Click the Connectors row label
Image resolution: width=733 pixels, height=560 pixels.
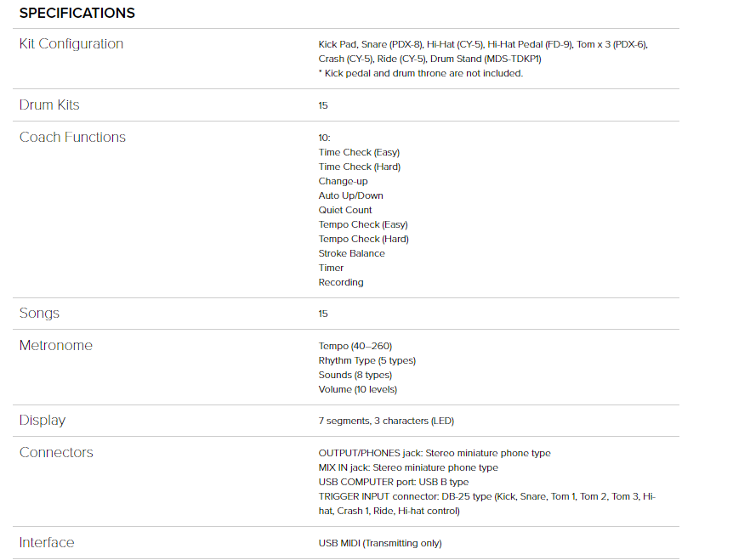point(56,453)
